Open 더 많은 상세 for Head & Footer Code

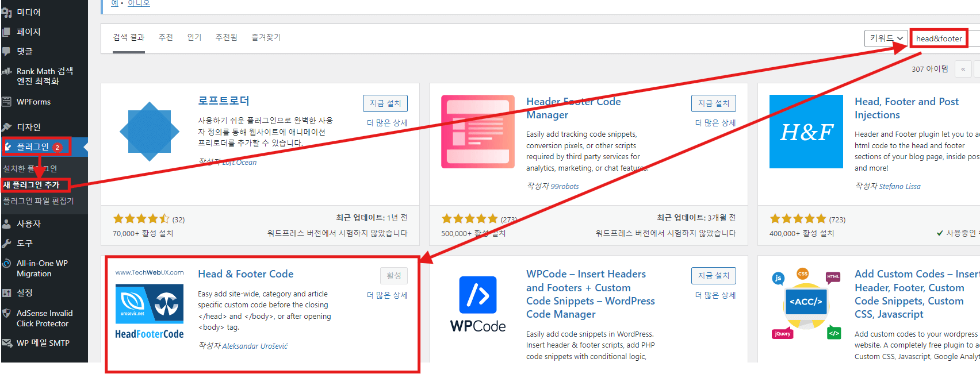(387, 295)
